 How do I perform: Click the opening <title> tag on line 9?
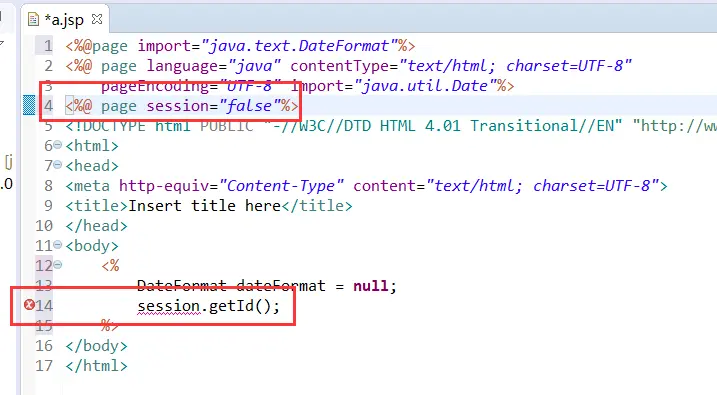[x=96, y=206]
